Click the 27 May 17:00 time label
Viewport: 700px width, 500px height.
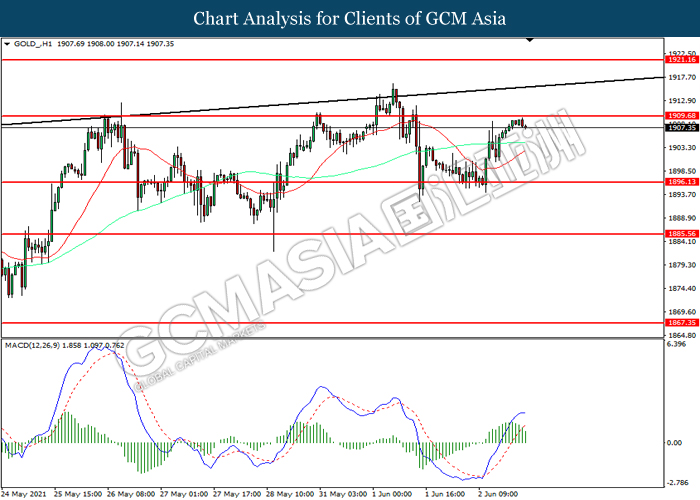237,494
